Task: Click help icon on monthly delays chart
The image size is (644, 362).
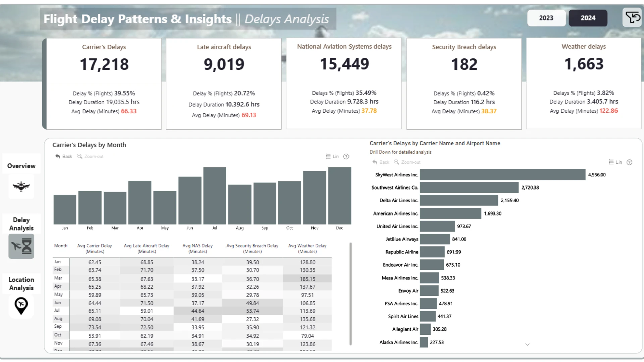Action: 346,156
